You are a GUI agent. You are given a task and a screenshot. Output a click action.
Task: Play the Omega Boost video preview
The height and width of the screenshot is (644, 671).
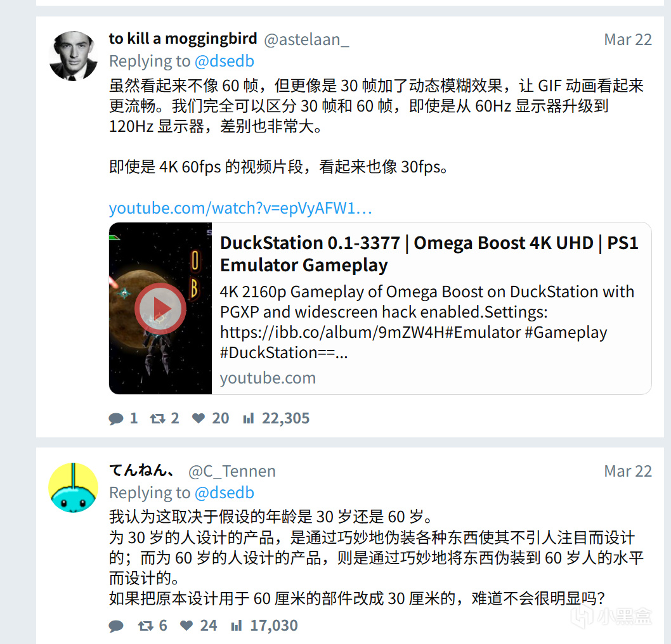click(x=160, y=308)
